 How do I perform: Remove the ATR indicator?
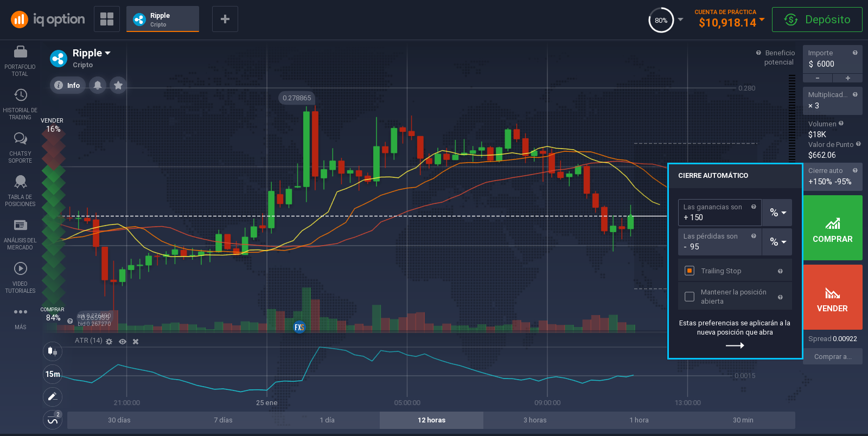click(136, 342)
